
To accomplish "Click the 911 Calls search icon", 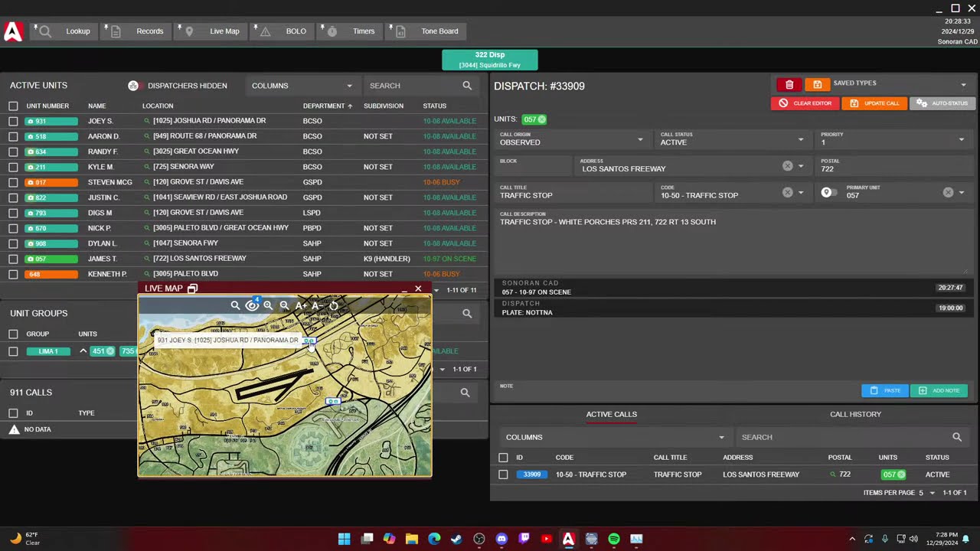I will [x=465, y=393].
